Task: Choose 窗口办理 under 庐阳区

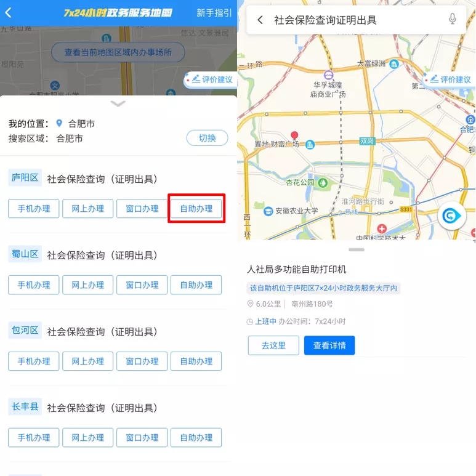Action: pos(142,209)
